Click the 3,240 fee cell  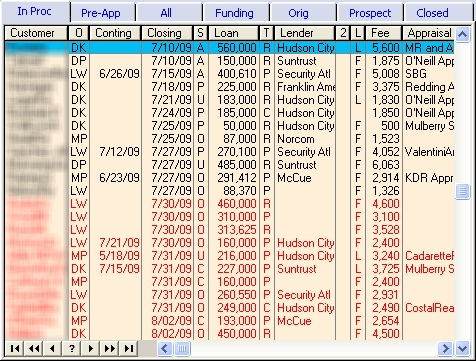click(384, 256)
